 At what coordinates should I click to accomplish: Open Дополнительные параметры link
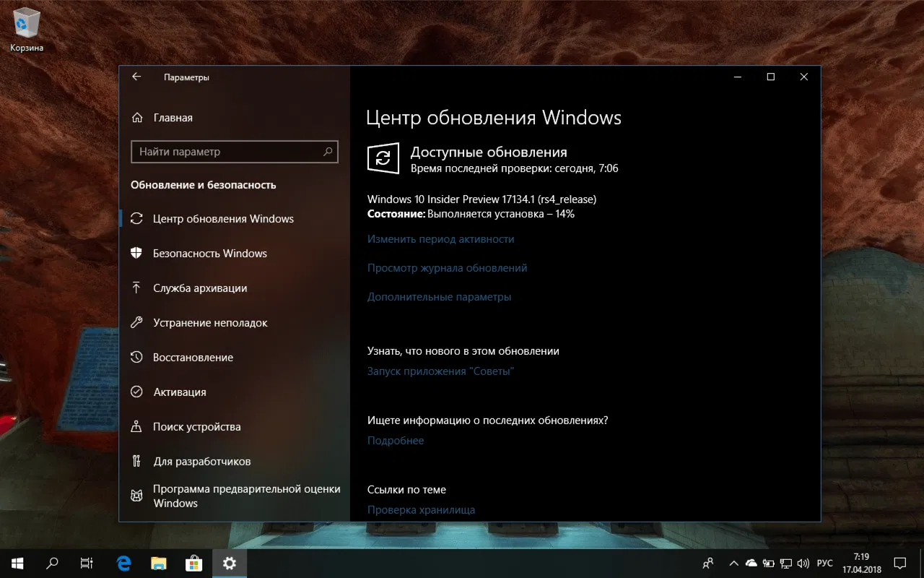(439, 297)
